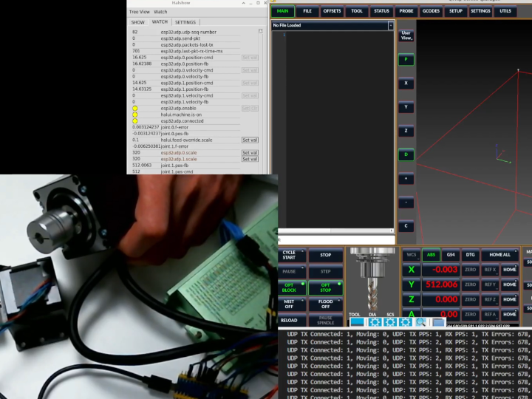This screenshot has height=399, width=532.
Task: Zoom out with the minus view button
Action: click(x=406, y=202)
